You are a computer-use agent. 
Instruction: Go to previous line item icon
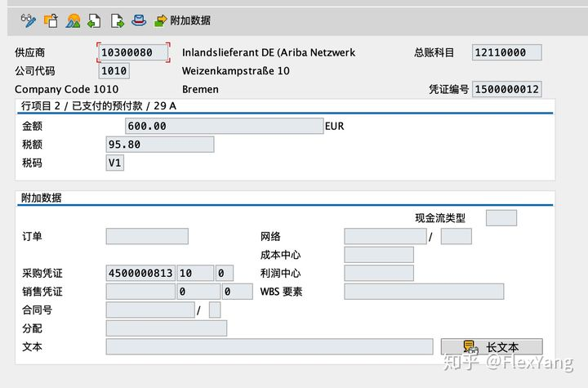pos(94,20)
